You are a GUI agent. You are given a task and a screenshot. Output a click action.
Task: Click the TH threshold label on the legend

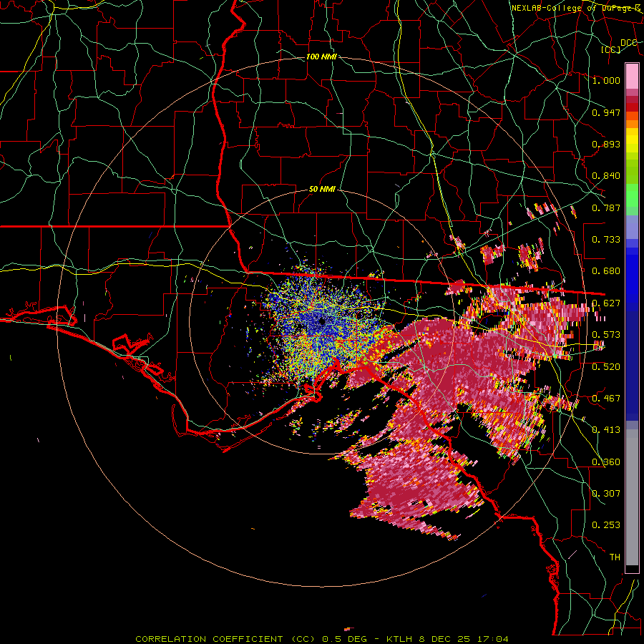click(615, 557)
